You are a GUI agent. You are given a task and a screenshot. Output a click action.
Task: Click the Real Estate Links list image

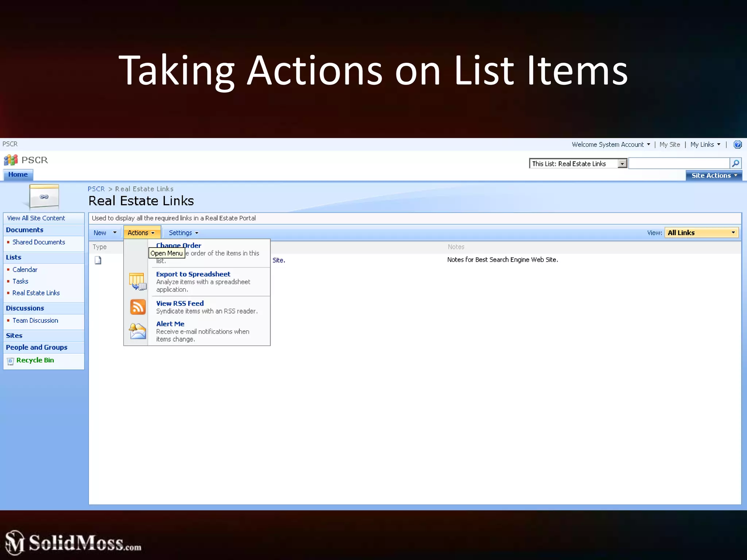pyautogui.click(x=44, y=197)
